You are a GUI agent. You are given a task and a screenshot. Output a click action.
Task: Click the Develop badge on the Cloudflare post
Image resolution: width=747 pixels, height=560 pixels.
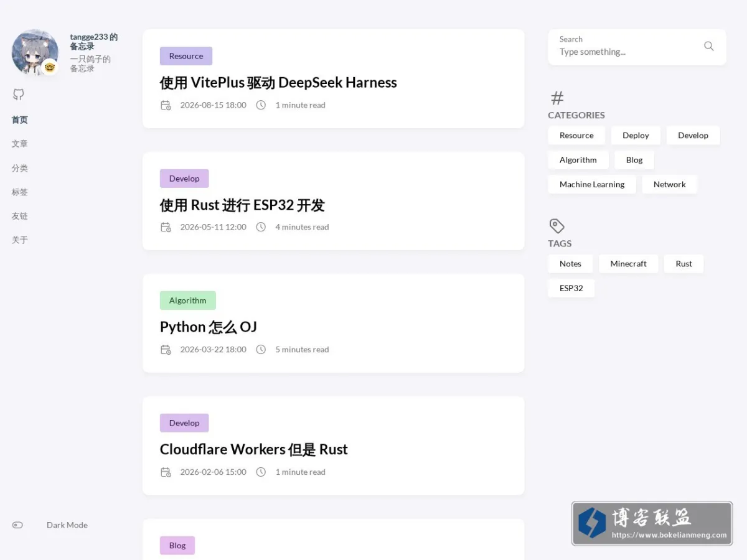coord(184,423)
